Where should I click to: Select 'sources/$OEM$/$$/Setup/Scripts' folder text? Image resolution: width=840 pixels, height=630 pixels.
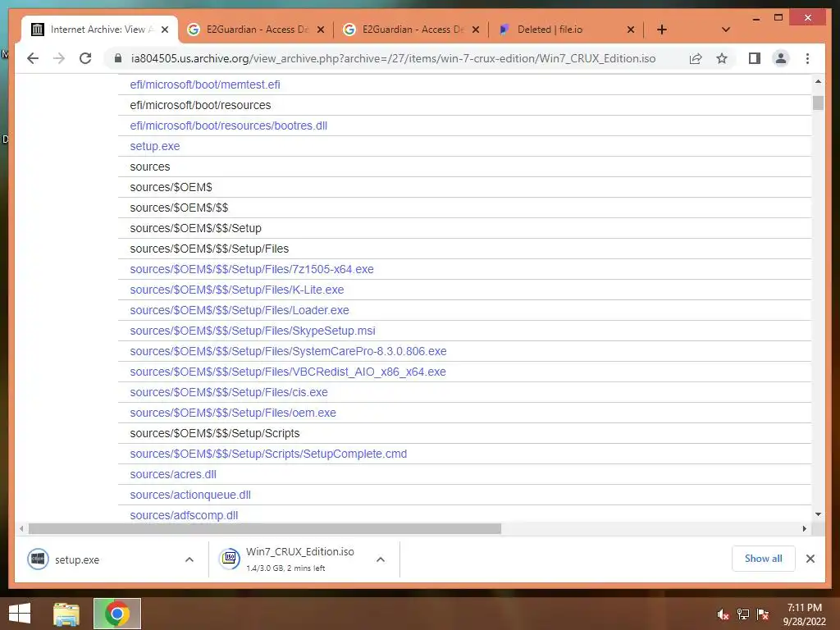pyautogui.click(x=215, y=433)
